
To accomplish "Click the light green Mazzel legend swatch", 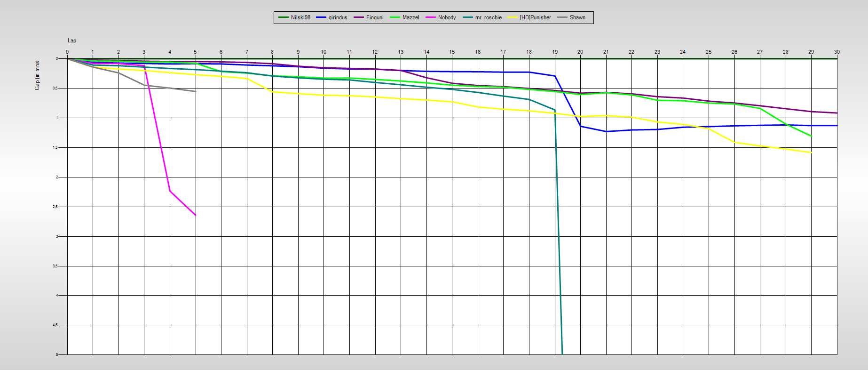I will coord(395,17).
